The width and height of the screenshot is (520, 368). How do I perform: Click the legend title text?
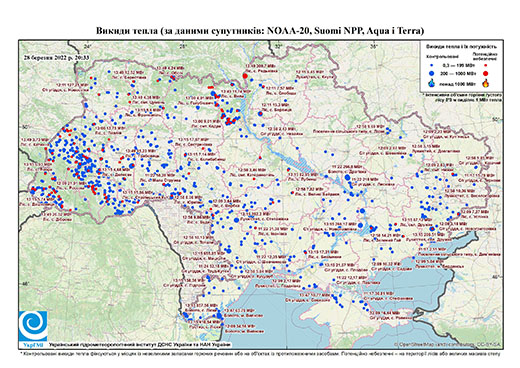[x=461, y=46]
